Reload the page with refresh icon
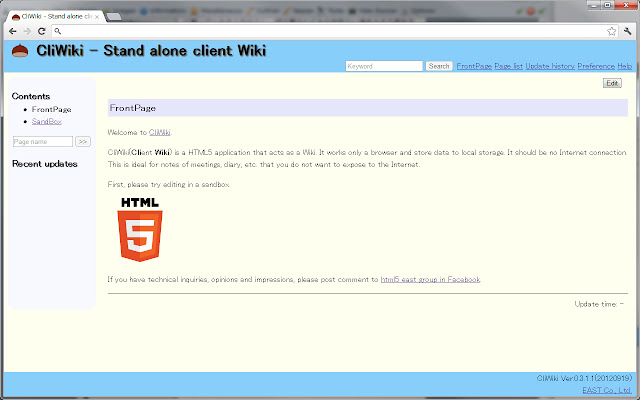The height and width of the screenshot is (400, 640). [41, 31]
